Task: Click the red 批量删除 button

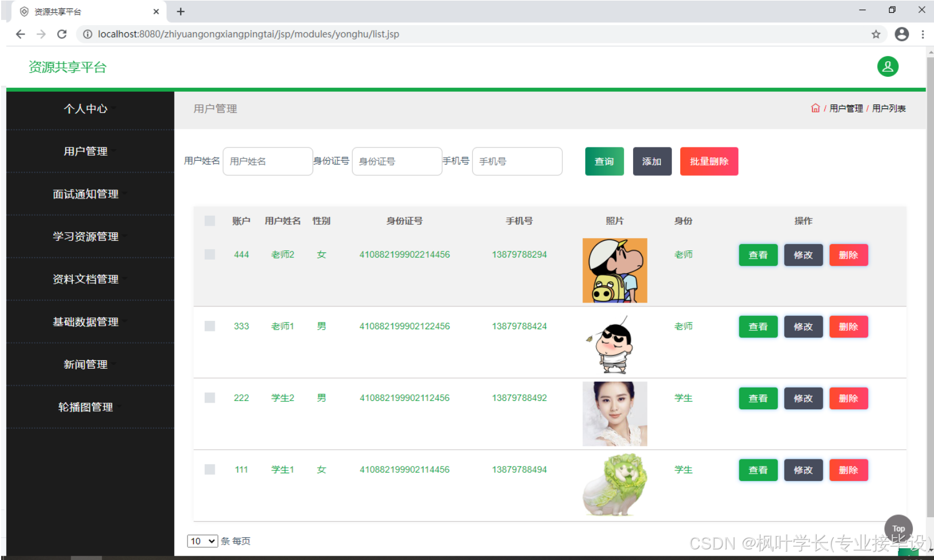Action: pyautogui.click(x=709, y=161)
